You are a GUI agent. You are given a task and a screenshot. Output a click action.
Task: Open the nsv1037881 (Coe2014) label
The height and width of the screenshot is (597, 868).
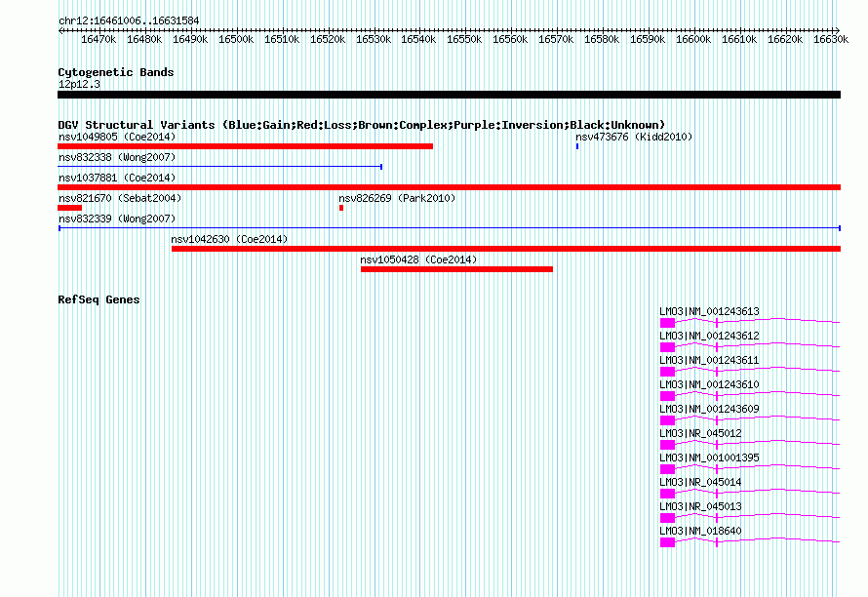pyautogui.click(x=117, y=178)
